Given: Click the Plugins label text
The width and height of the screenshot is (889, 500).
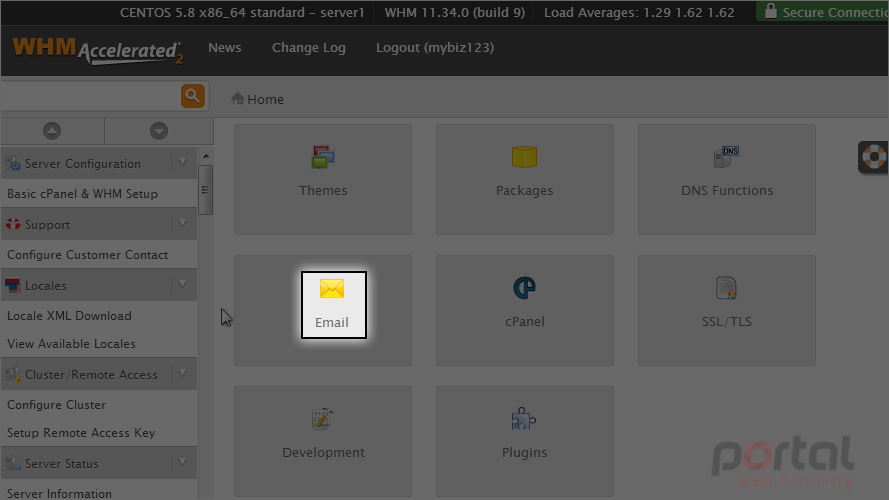Looking at the screenshot, I should pos(524,452).
